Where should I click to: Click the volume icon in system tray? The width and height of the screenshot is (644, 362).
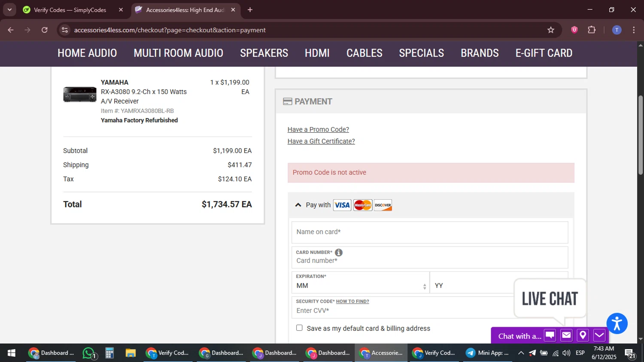(567, 353)
